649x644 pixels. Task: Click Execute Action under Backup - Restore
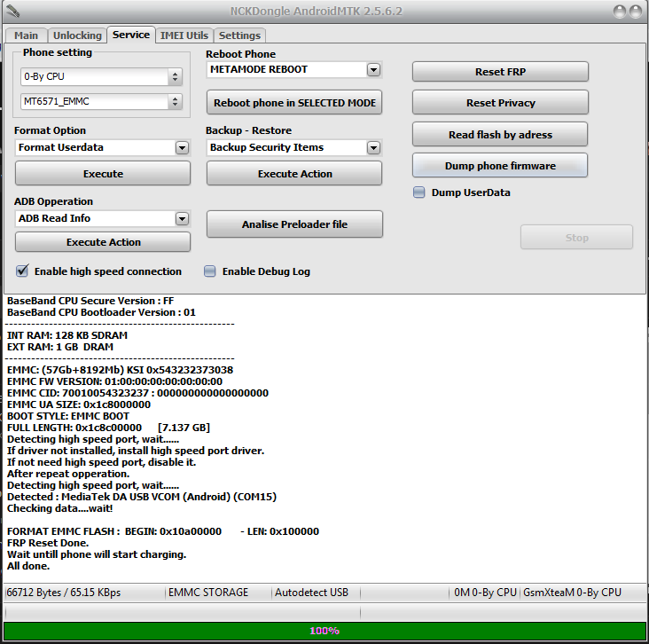[294, 174]
